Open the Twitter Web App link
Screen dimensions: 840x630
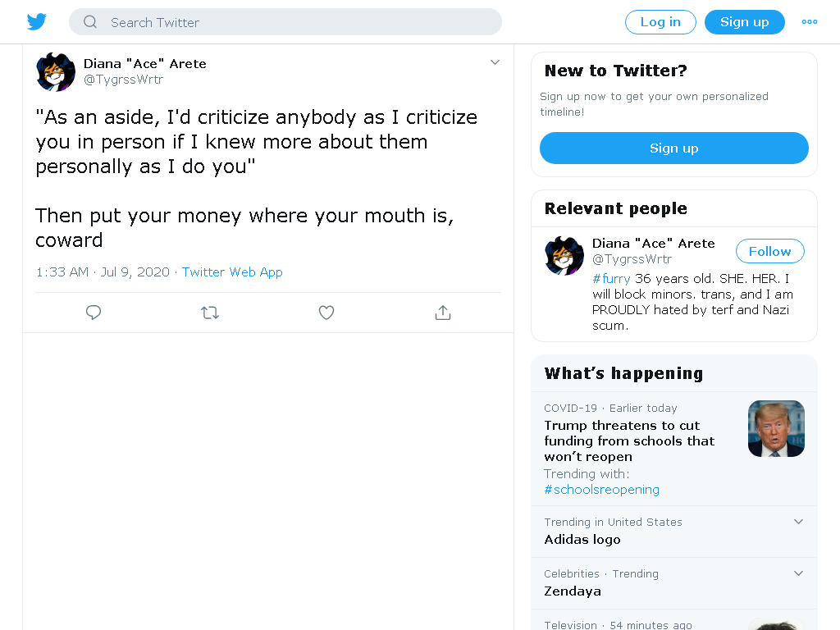pyautogui.click(x=232, y=272)
